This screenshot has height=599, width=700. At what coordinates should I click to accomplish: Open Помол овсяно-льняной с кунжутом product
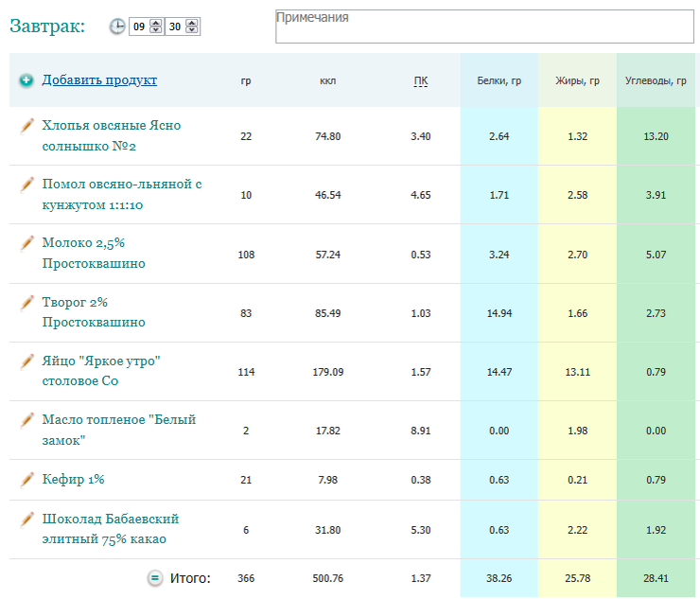tap(122, 194)
